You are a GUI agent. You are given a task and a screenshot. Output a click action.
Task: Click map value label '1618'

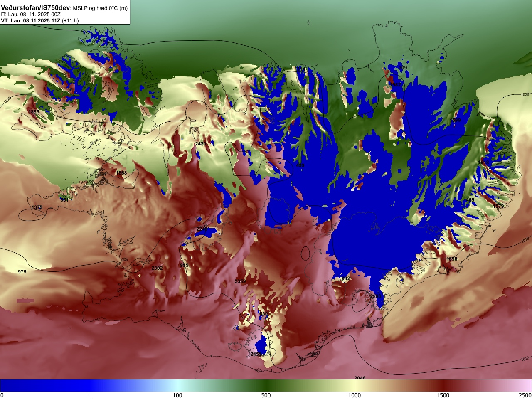click(x=484, y=163)
